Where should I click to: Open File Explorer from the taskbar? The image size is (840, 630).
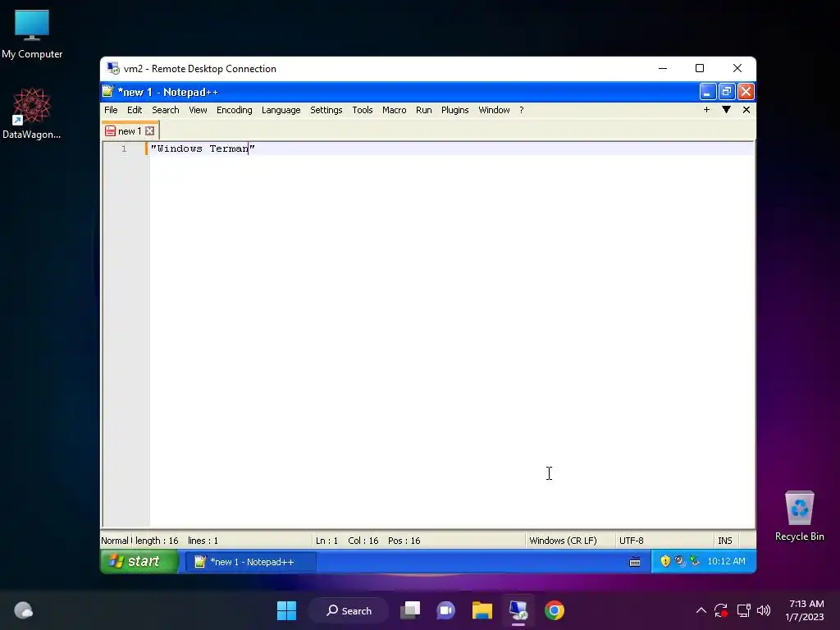click(x=482, y=610)
